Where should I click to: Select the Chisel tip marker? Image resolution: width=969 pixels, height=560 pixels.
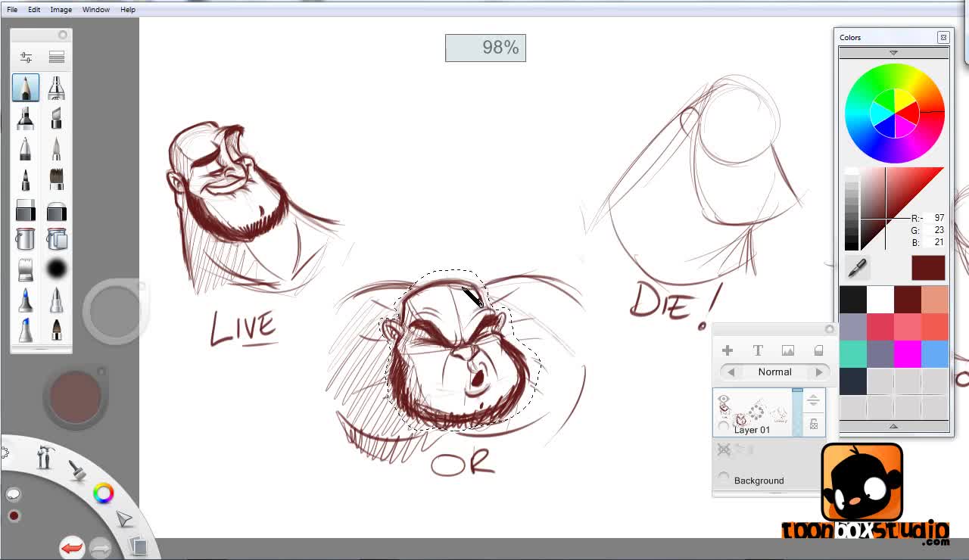[56, 118]
